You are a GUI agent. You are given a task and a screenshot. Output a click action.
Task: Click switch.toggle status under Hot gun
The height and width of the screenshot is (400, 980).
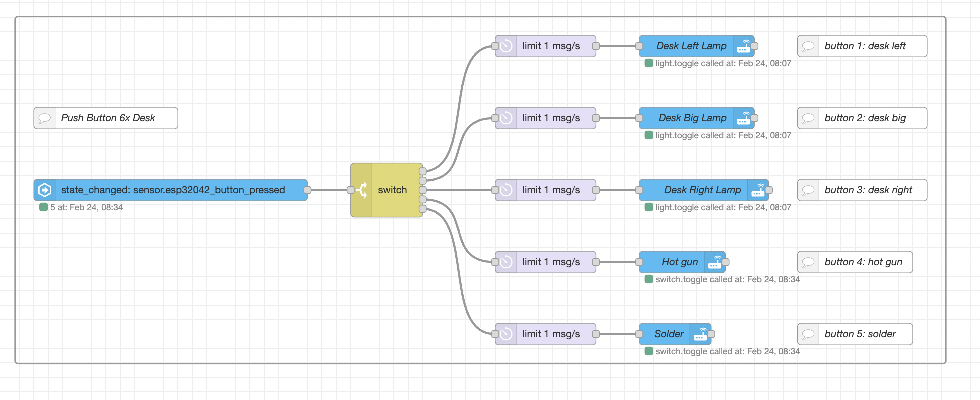tap(728, 279)
